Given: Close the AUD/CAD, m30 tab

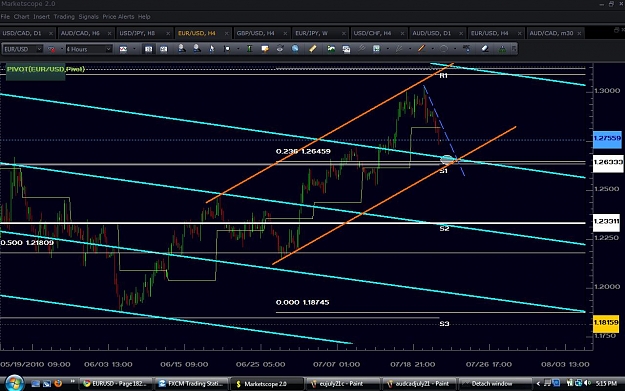Looking at the screenshot, I should click(x=579, y=33).
